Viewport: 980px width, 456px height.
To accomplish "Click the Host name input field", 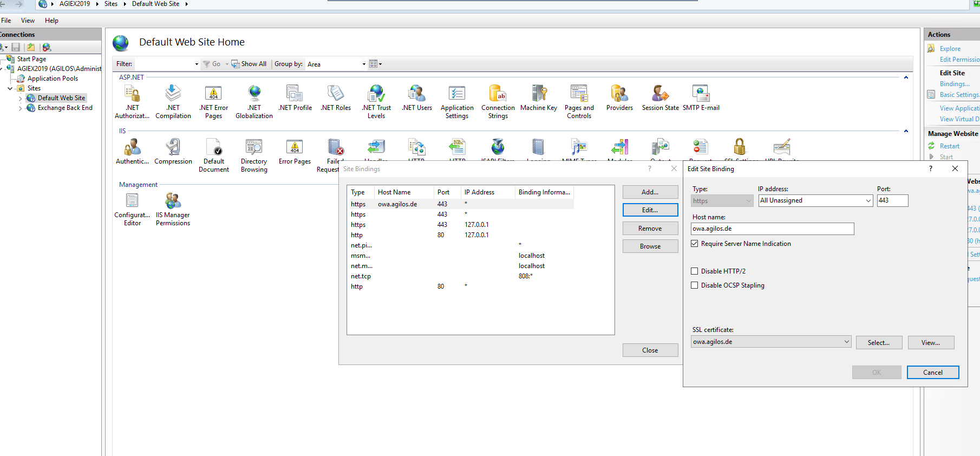I will point(773,229).
